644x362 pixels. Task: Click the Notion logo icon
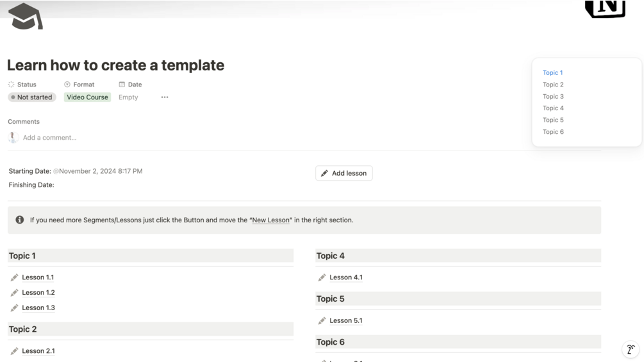coord(605,8)
